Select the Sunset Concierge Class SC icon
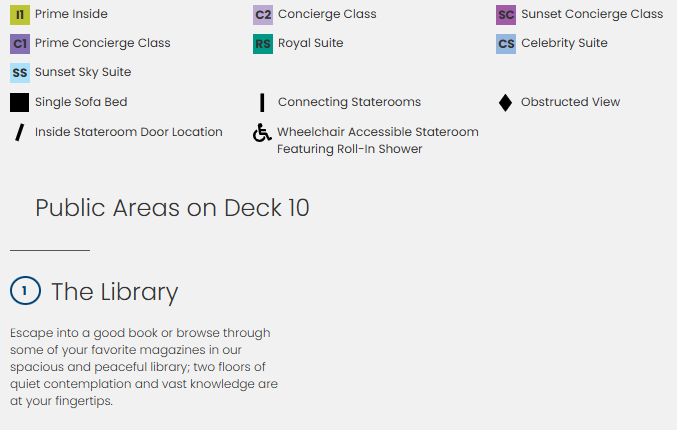Image resolution: width=677 pixels, height=430 pixels. [x=506, y=15]
